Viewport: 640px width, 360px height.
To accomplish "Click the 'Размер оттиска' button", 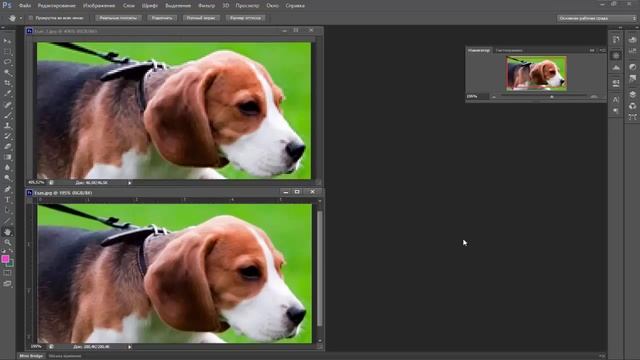I will (245, 18).
